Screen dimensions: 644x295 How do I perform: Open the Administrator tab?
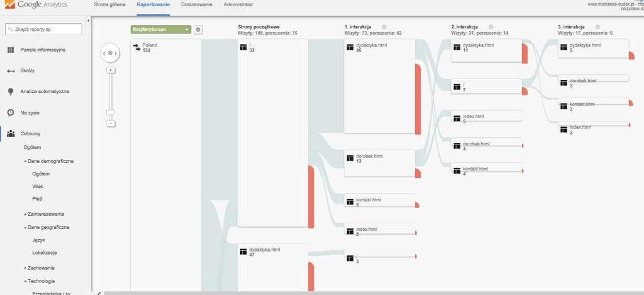[238, 4]
